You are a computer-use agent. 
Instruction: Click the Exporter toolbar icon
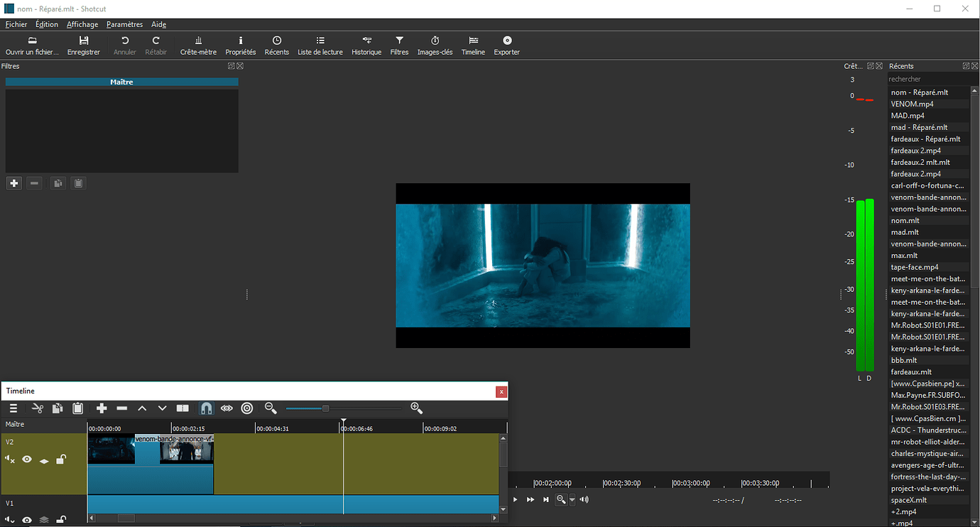[x=506, y=45]
